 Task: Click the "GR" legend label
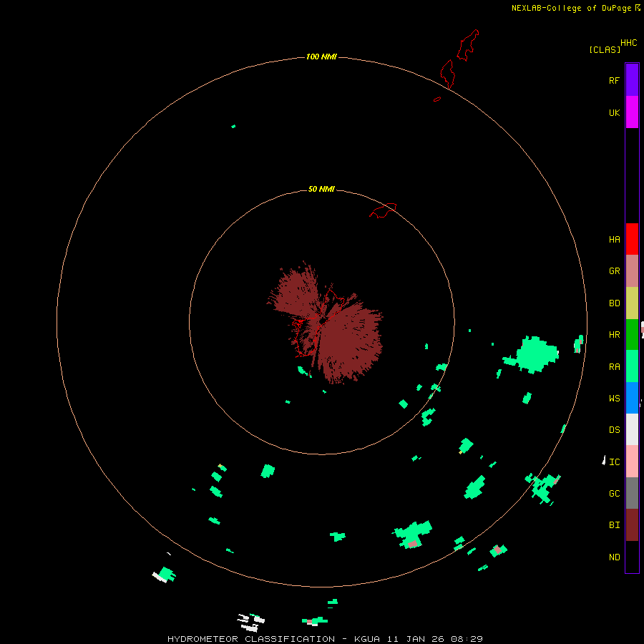tap(614, 271)
